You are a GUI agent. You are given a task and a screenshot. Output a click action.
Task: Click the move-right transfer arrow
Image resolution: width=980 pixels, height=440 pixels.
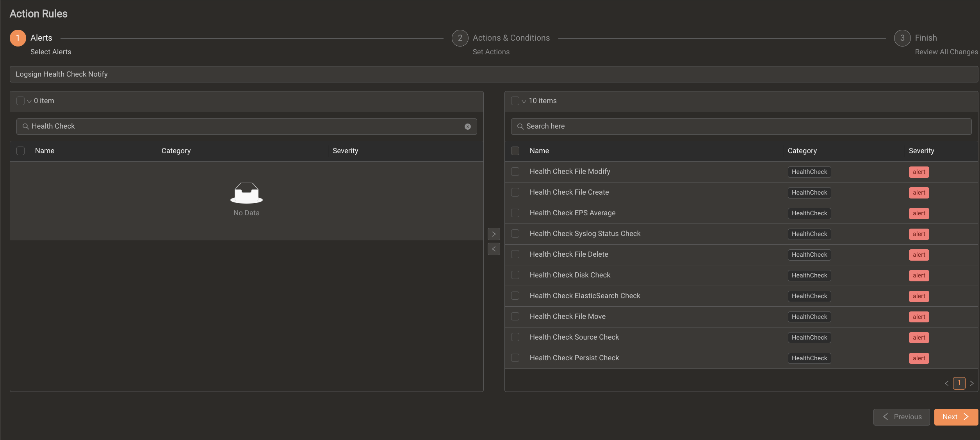pos(494,234)
